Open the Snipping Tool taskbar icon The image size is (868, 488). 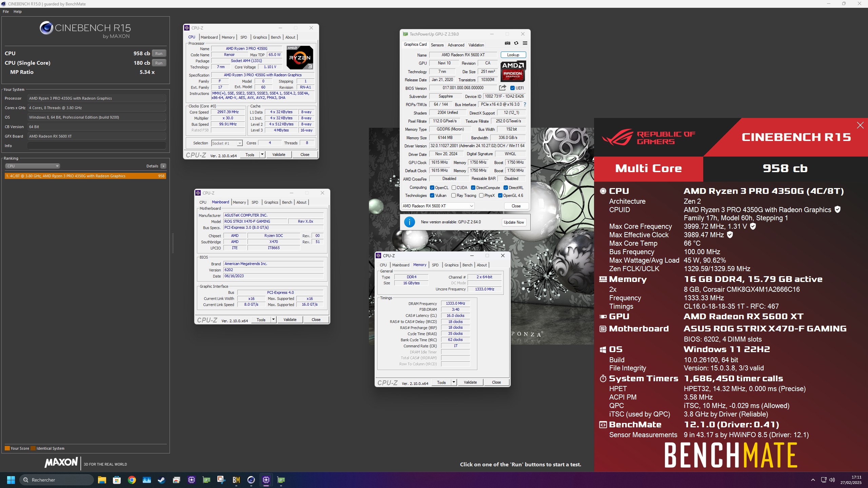pyautogui.click(x=221, y=480)
